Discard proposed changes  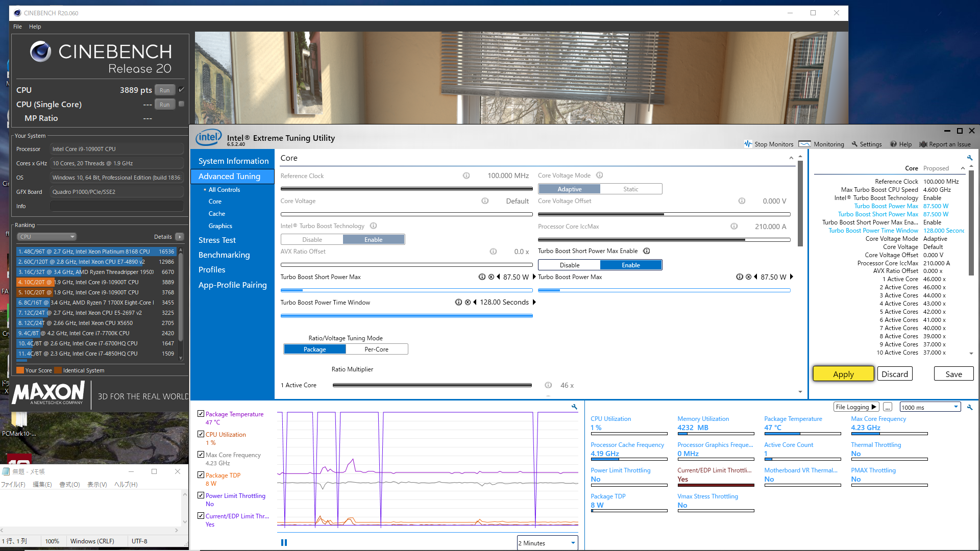click(895, 374)
